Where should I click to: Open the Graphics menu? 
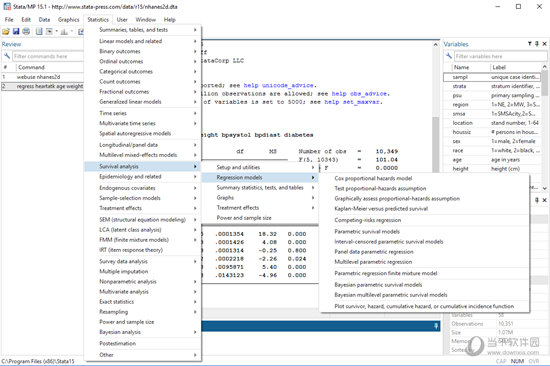point(68,20)
